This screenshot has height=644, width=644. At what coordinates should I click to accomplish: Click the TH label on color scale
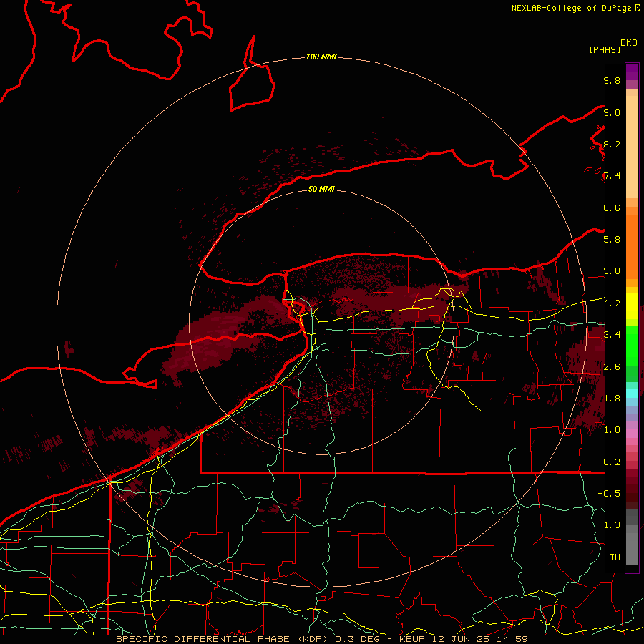tap(615, 557)
